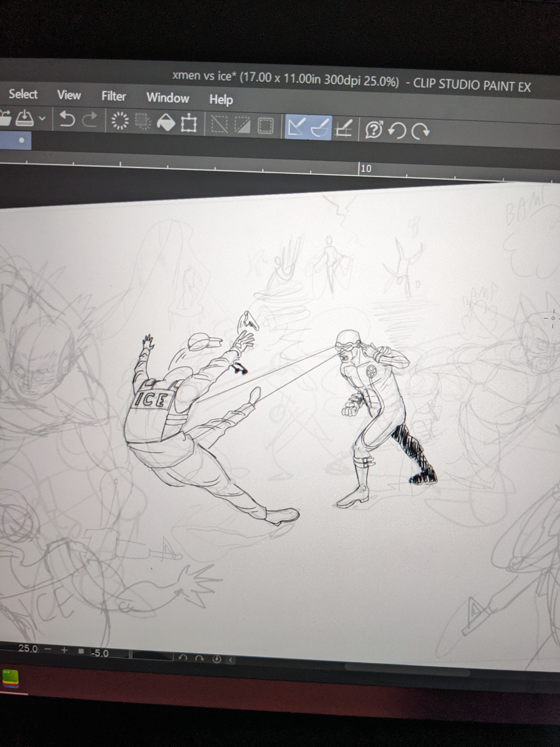Click the Redo arrow in the command bar
Image resolution: width=560 pixels, height=747 pixels.
[x=90, y=120]
